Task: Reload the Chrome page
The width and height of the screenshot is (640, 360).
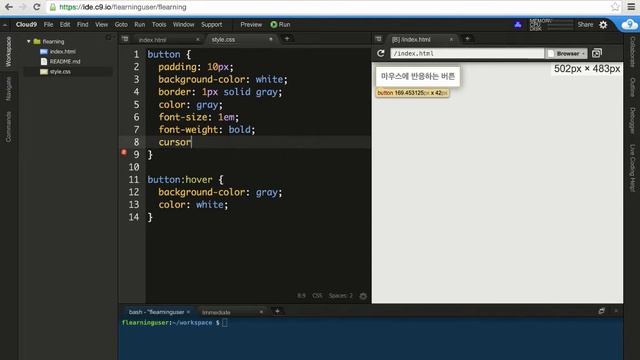Action: pyautogui.click(x=37, y=7)
